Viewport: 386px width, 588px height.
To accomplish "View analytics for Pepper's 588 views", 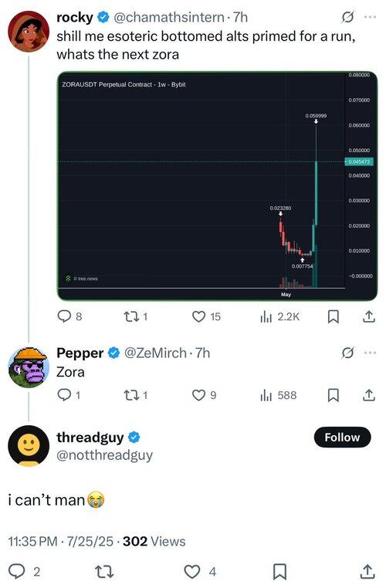I will coord(278,395).
